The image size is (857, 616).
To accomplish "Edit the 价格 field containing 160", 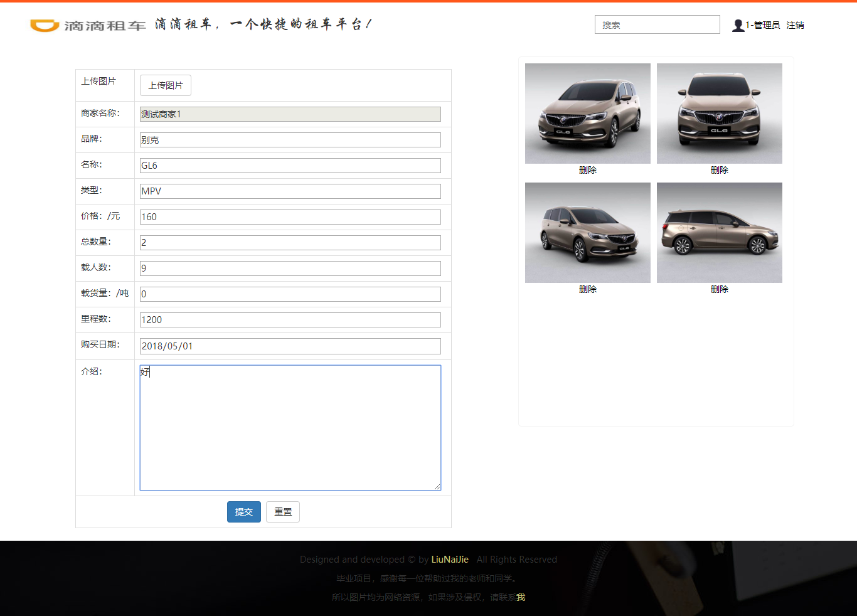I will click(x=290, y=217).
